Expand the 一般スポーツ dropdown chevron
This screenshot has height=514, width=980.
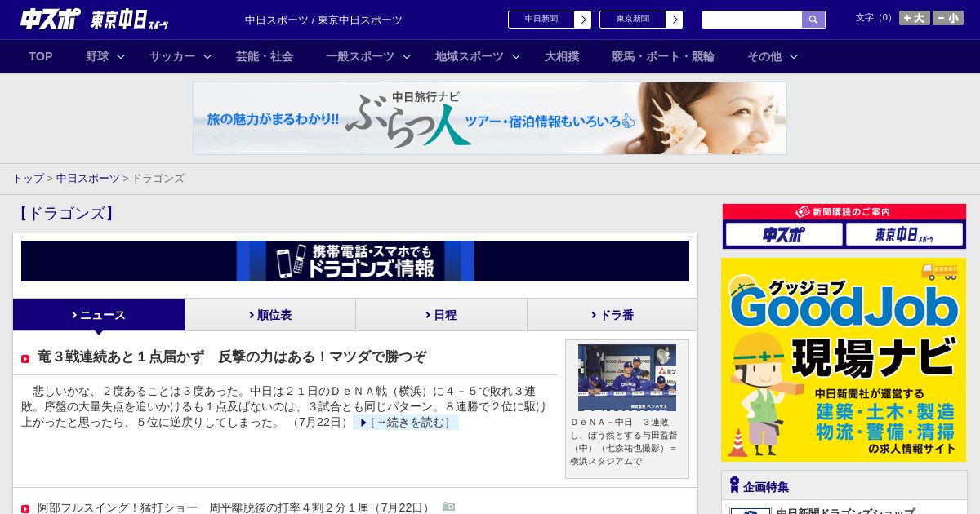pyautogui.click(x=407, y=56)
